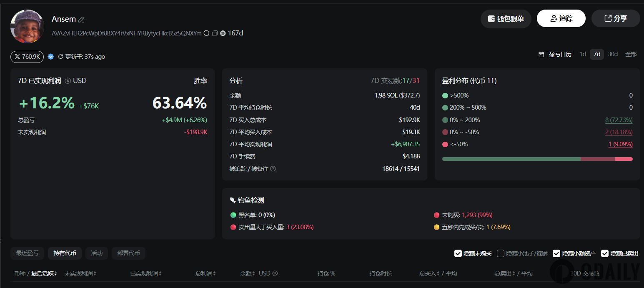The height and width of the screenshot is (288, 644).
Task: Uncheck the 隐藏已卖出 checkbox
Action: click(x=605, y=253)
